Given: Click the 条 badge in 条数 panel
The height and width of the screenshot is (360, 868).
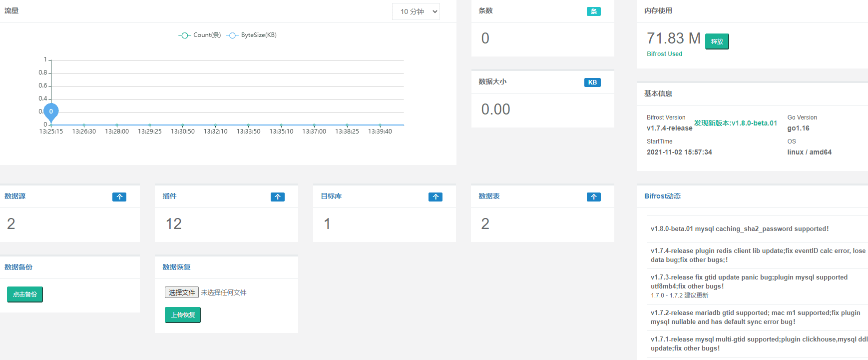Looking at the screenshot, I should tap(593, 11).
